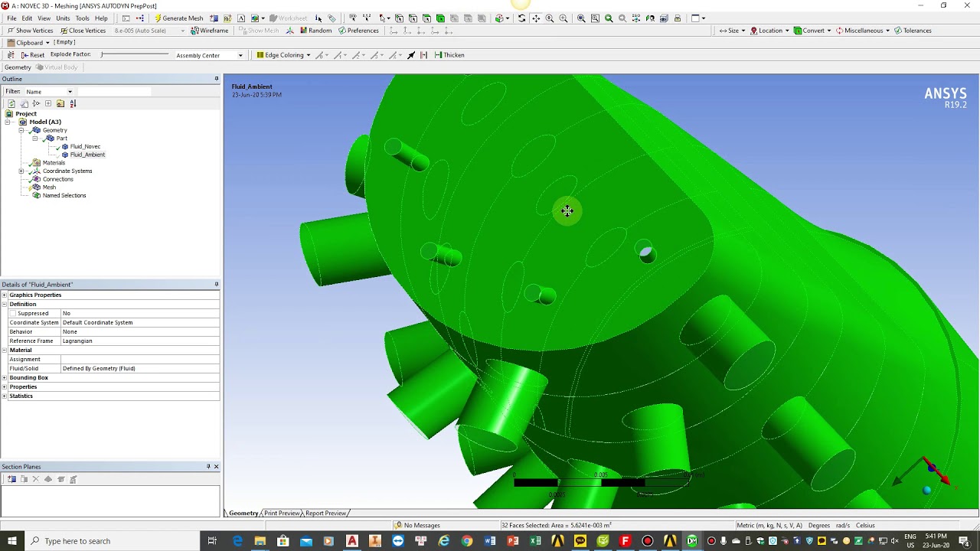This screenshot has height=551, width=980.
Task: Open the Location selection dropdown
Action: [x=769, y=31]
